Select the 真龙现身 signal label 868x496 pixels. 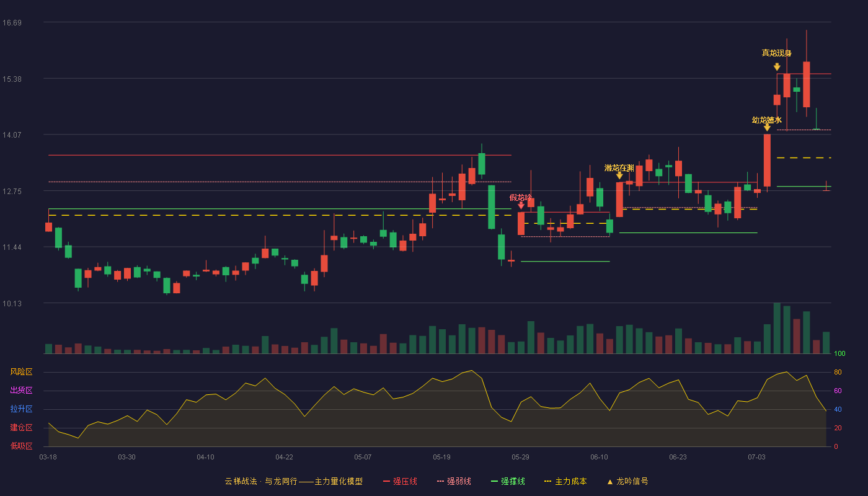(x=777, y=53)
